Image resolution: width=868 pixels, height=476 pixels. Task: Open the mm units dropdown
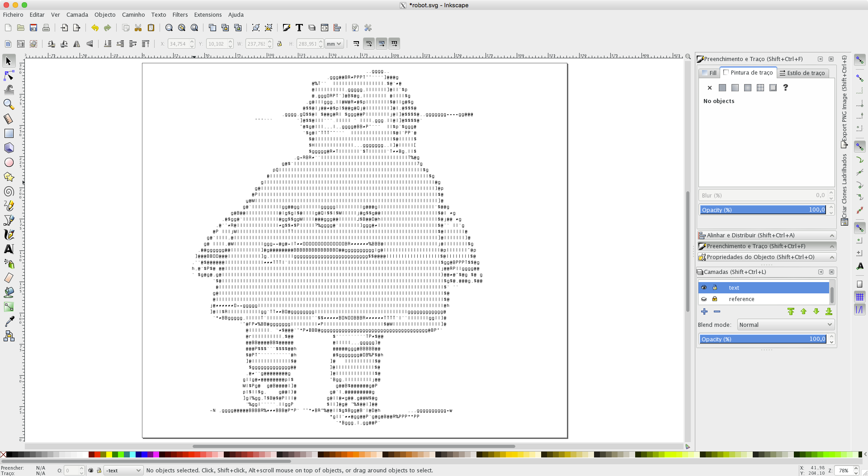click(334, 43)
